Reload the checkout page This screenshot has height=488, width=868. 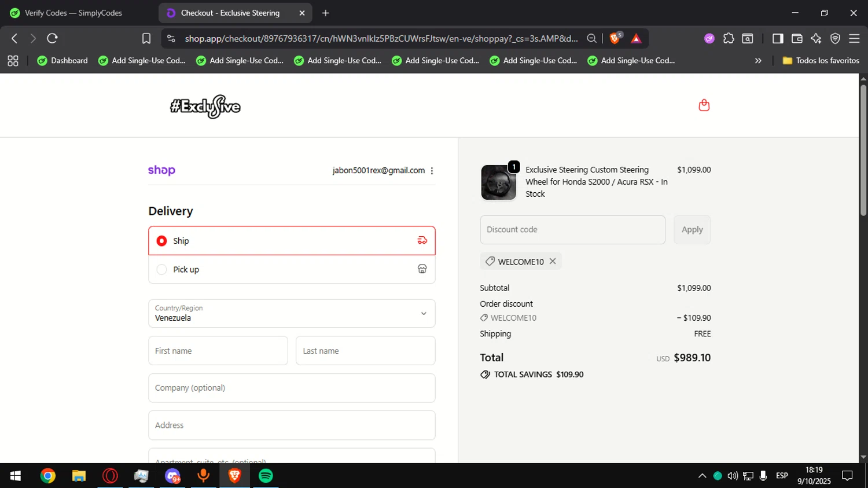point(52,38)
